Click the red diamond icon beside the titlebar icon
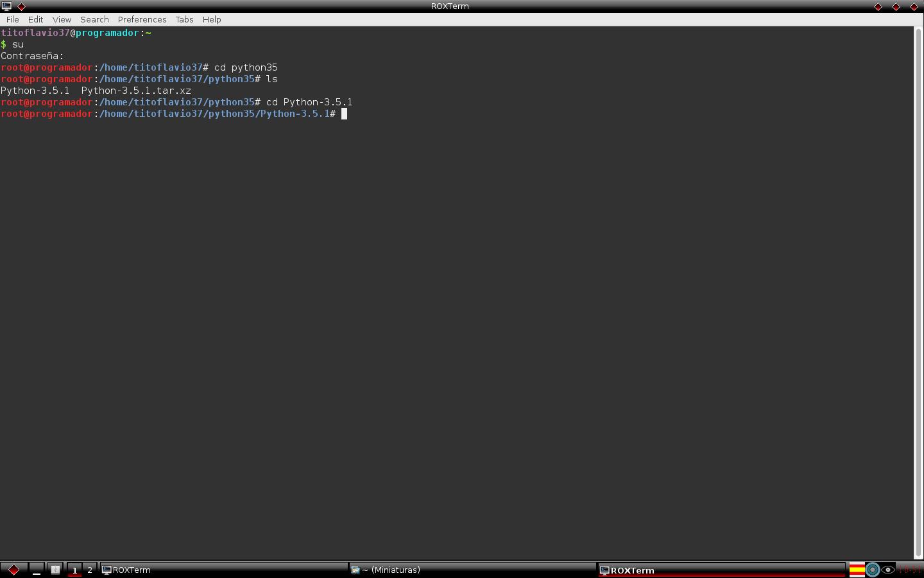Image resolution: width=924 pixels, height=578 pixels. pyautogui.click(x=21, y=7)
